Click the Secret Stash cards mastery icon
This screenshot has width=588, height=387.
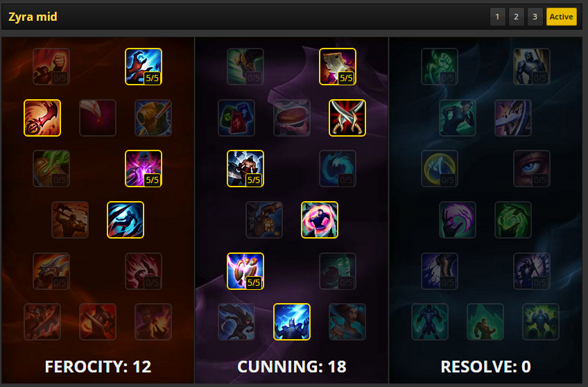point(236,118)
